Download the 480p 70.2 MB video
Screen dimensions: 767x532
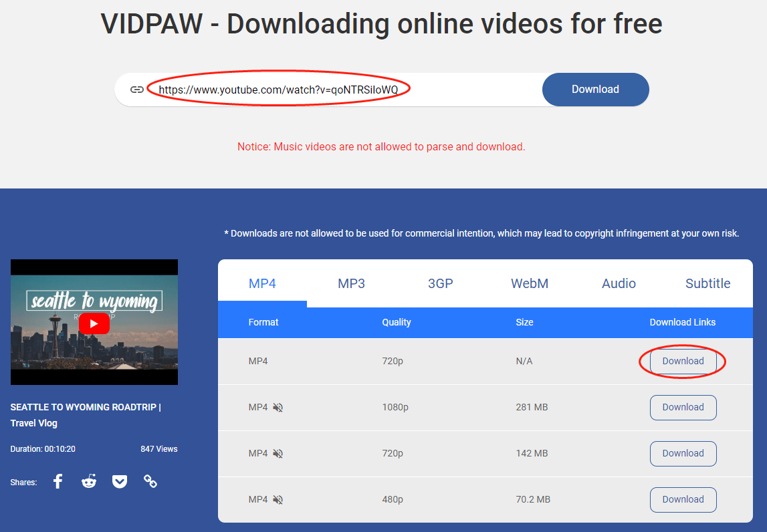[683, 499]
